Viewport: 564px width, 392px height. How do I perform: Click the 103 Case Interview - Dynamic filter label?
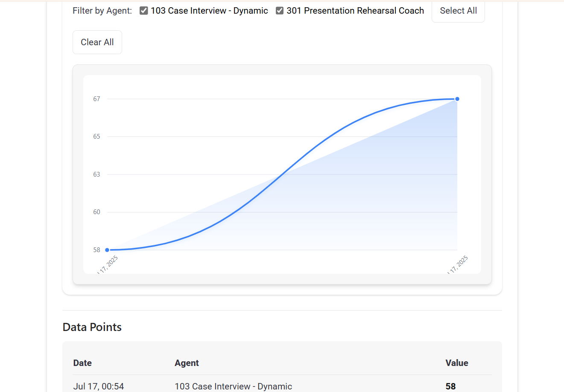[x=209, y=11]
